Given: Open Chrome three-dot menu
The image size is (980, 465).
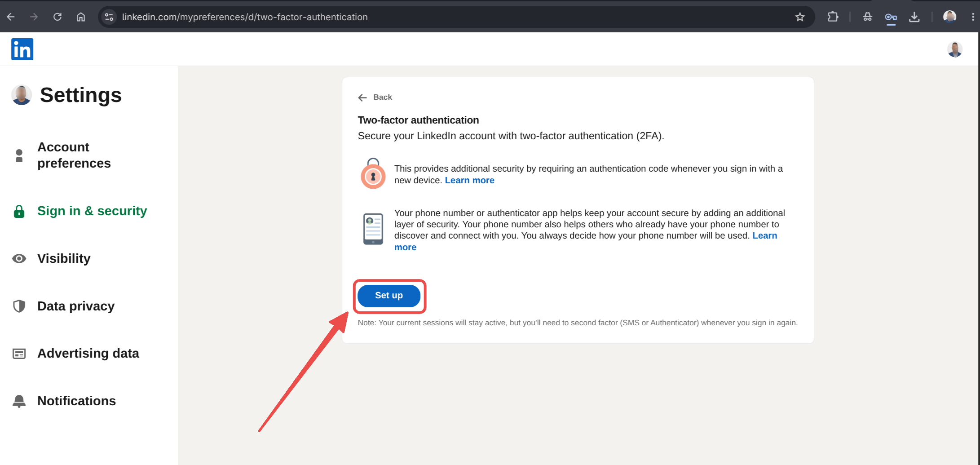Looking at the screenshot, I should pos(973,17).
